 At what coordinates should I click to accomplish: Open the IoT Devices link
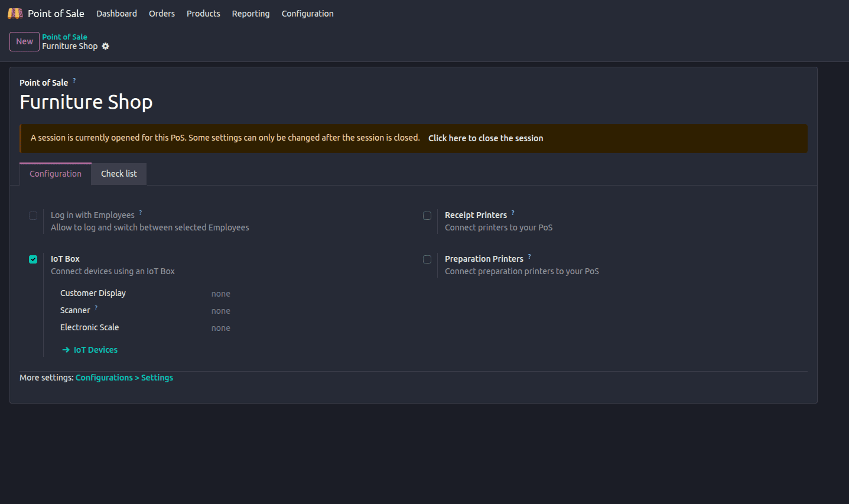[x=96, y=350]
